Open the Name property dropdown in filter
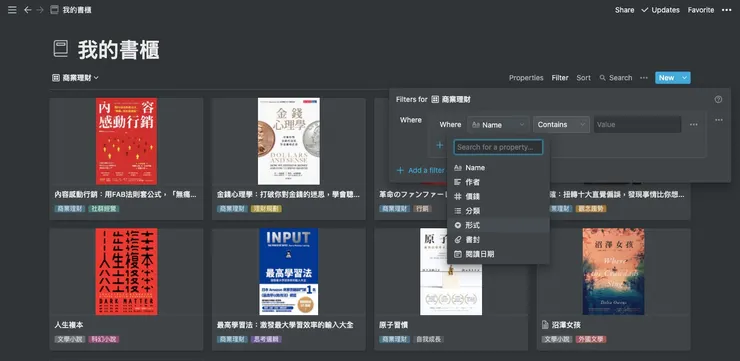This screenshot has height=361, width=740. tap(498, 125)
